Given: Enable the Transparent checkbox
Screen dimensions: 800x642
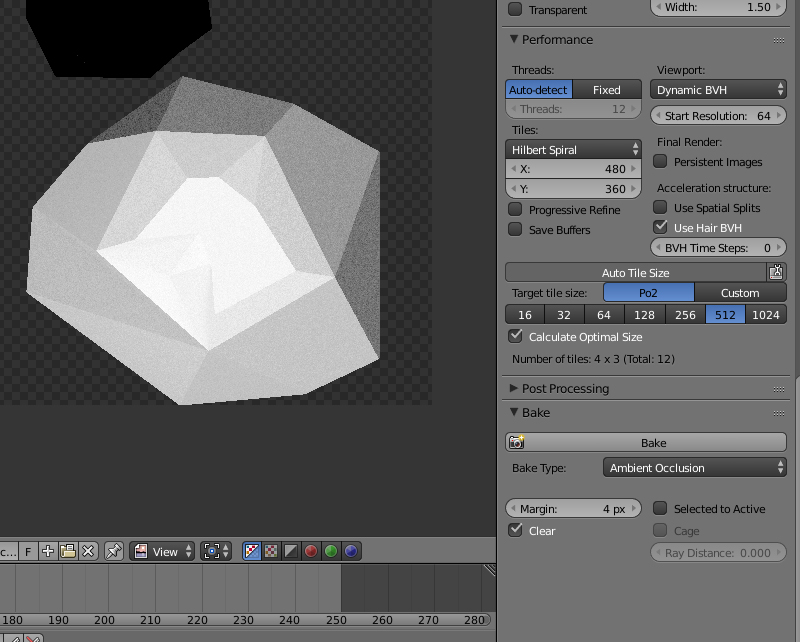Looking at the screenshot, I should [515, 9].
